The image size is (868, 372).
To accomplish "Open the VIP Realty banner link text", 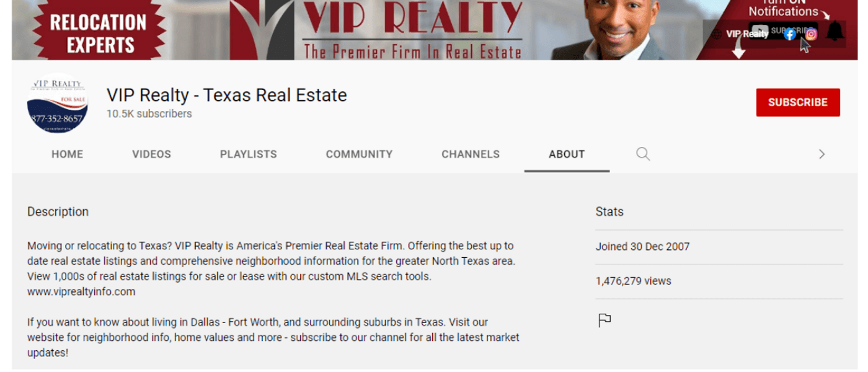I will tap(747, 34).
